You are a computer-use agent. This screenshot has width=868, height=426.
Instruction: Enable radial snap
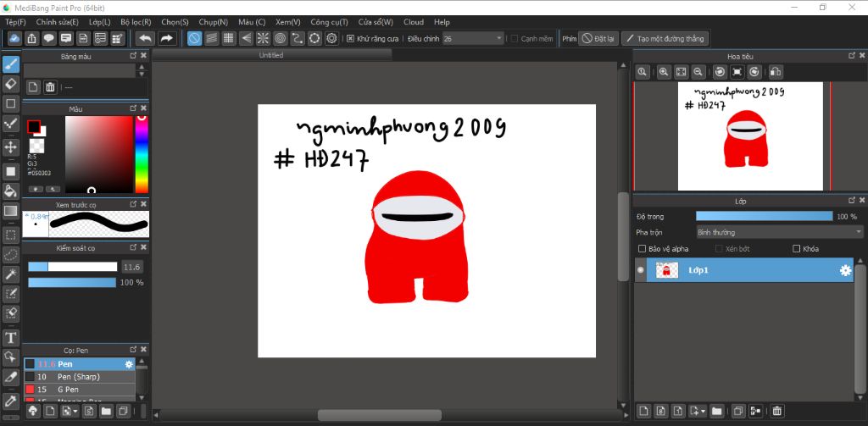coord(263,38)
